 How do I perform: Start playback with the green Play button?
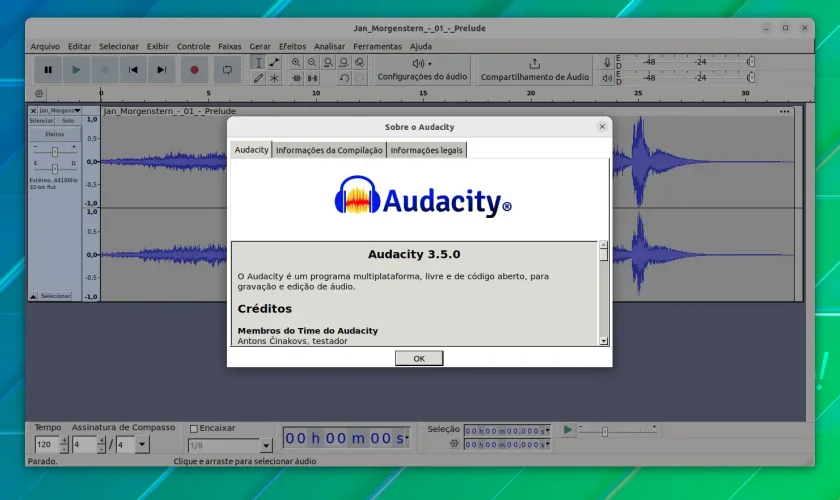point(76,70)
